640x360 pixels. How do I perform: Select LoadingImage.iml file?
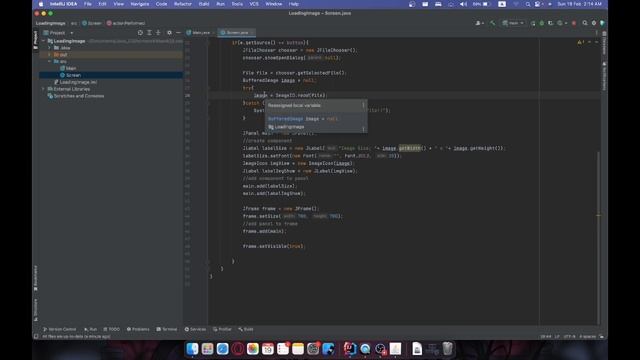(76, 82)
